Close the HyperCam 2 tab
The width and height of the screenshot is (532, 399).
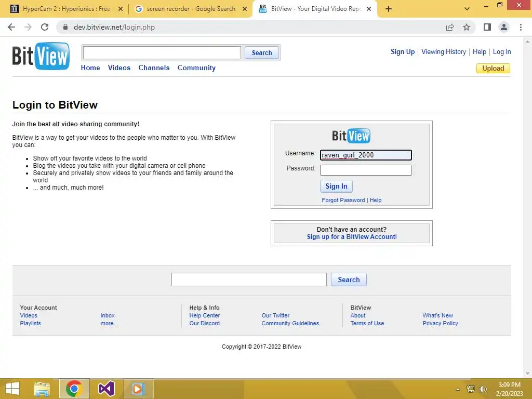pyautogui.click(x=121, y=9)
